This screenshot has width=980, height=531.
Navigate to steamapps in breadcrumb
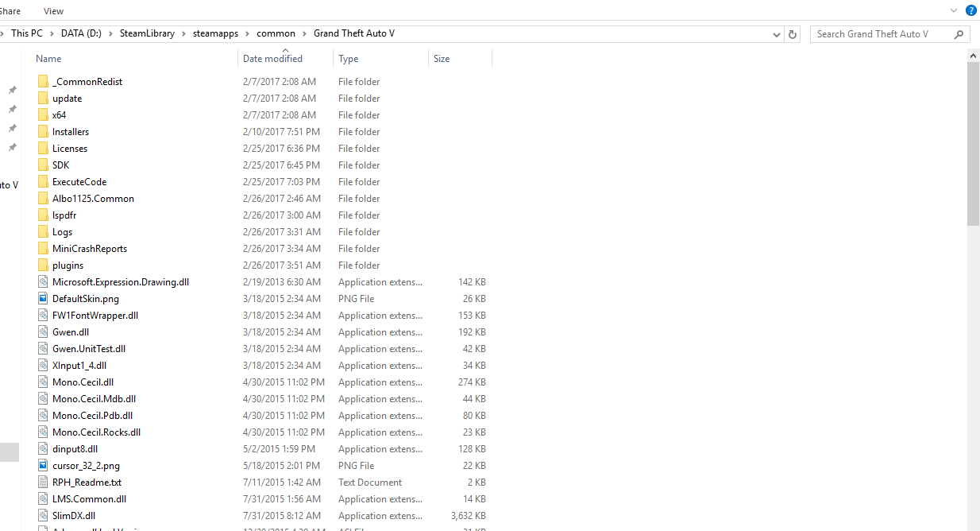(215, 33)
